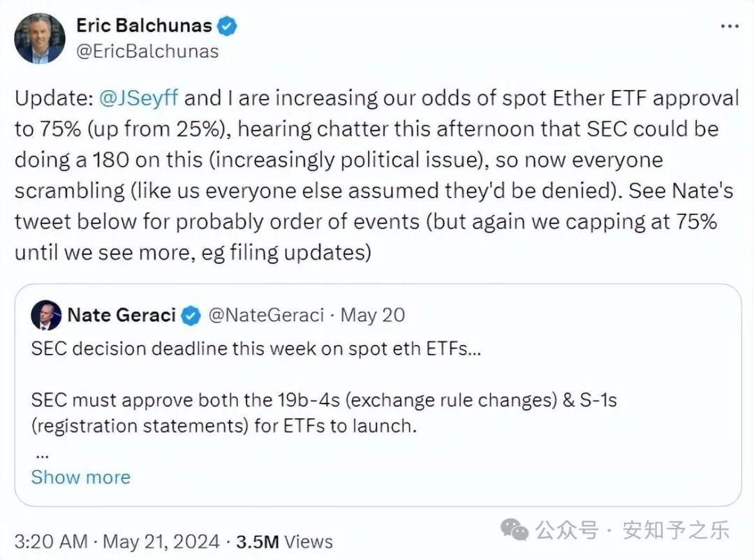Open the @EricBalchunas handle link
The height and width of the screenshot is (560, 754).
(147, 51)
